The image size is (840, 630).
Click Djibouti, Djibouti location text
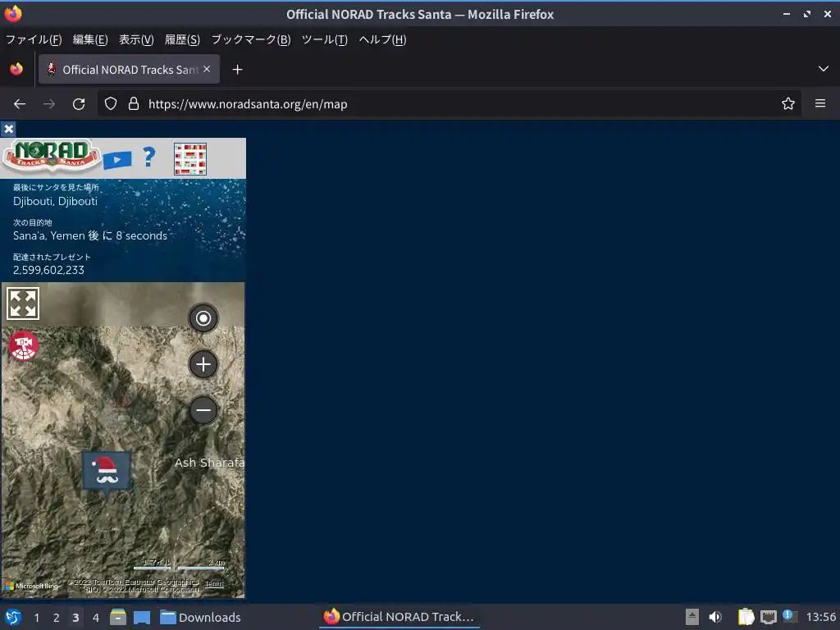55,202
